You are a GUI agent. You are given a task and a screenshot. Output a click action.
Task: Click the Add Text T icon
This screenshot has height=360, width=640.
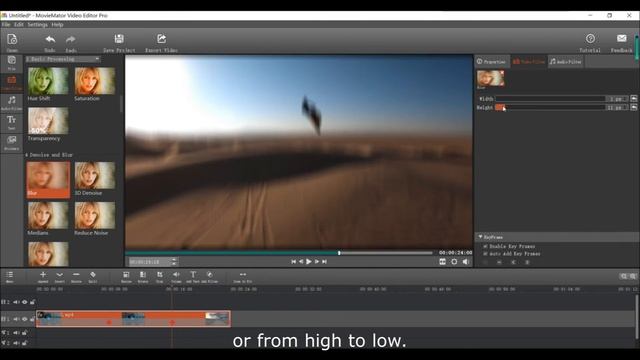pos(193,276)
